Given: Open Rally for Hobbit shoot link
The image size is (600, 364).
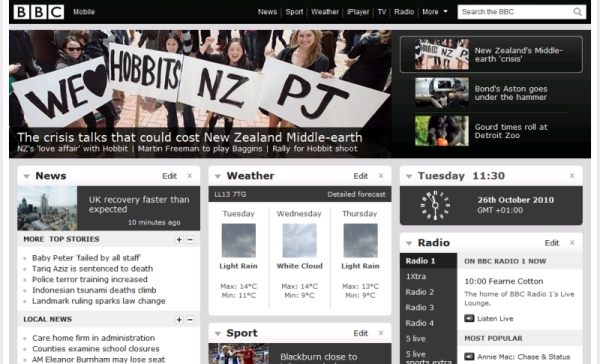Looking at the screenshot, I should [x=315, y=149].
